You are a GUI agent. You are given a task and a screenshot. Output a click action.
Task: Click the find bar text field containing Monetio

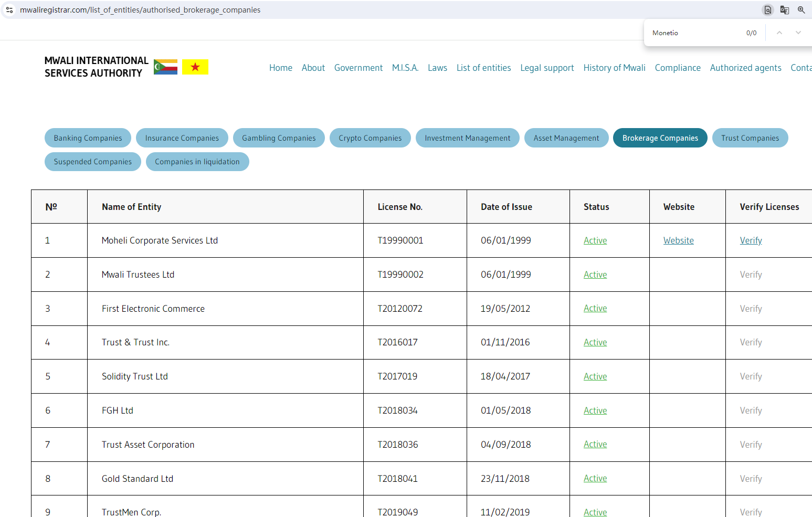pyautogui.click(x=693, y=33)
